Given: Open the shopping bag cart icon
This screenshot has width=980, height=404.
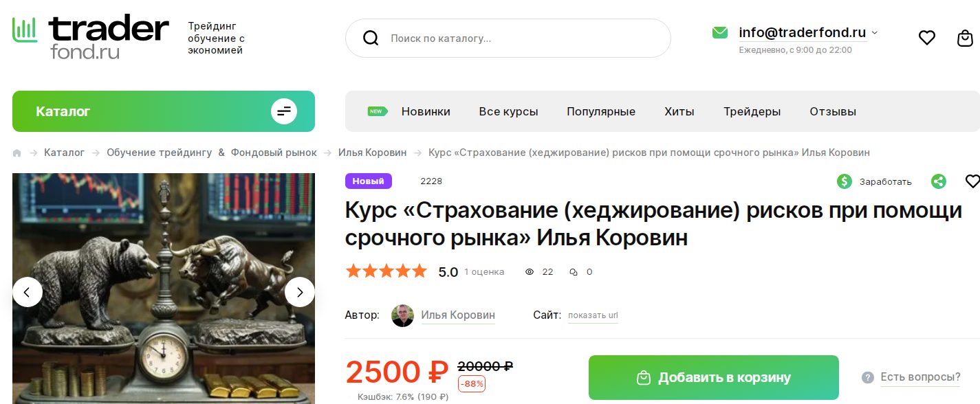Looking at the screenshot, I should [x=965, y=38].
